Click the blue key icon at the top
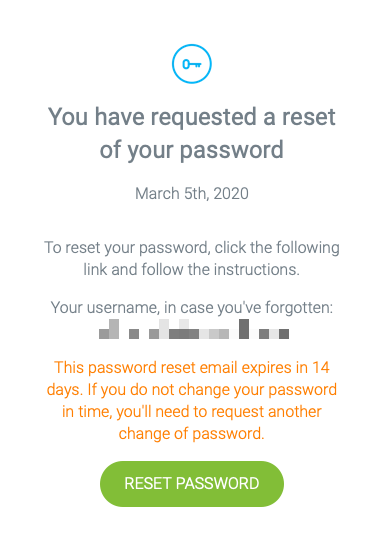This screenshot has height=552, width=386. click(x=192, y=64)
